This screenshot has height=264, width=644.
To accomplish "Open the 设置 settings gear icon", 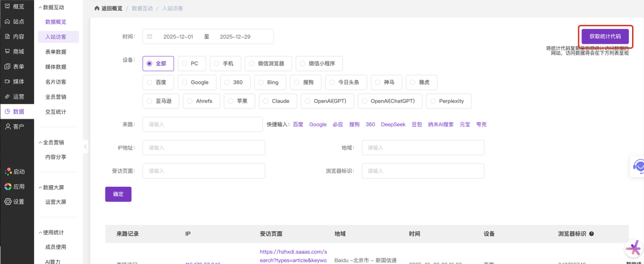I will [7, 201].
